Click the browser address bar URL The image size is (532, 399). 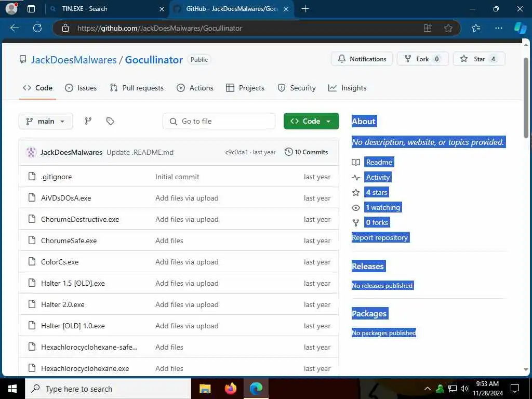coord(160,28)
